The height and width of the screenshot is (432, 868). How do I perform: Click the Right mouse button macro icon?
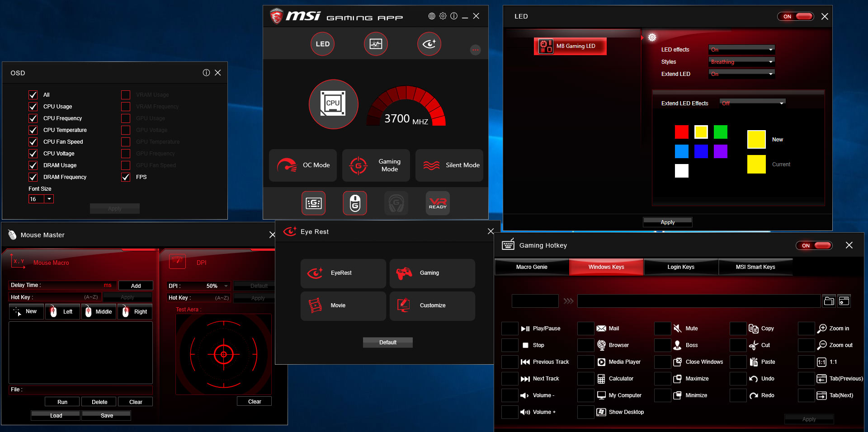tap(135, 312)
